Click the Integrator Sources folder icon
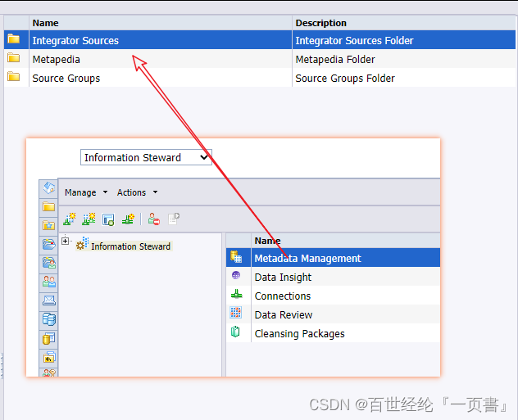 point(14,39)
